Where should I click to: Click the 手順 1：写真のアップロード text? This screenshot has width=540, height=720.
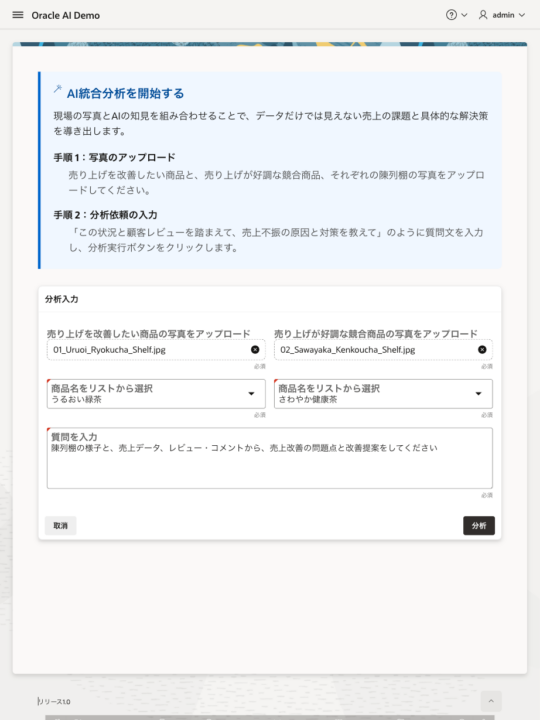click(114, 157)
